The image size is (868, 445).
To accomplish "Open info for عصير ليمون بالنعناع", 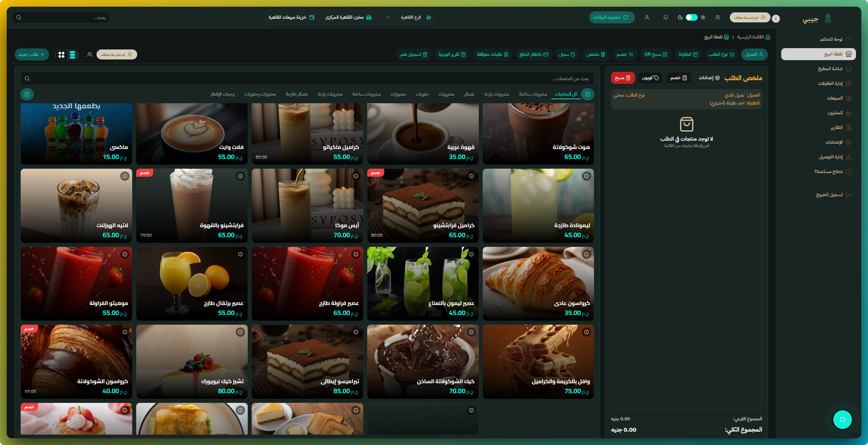I will 471,254.
